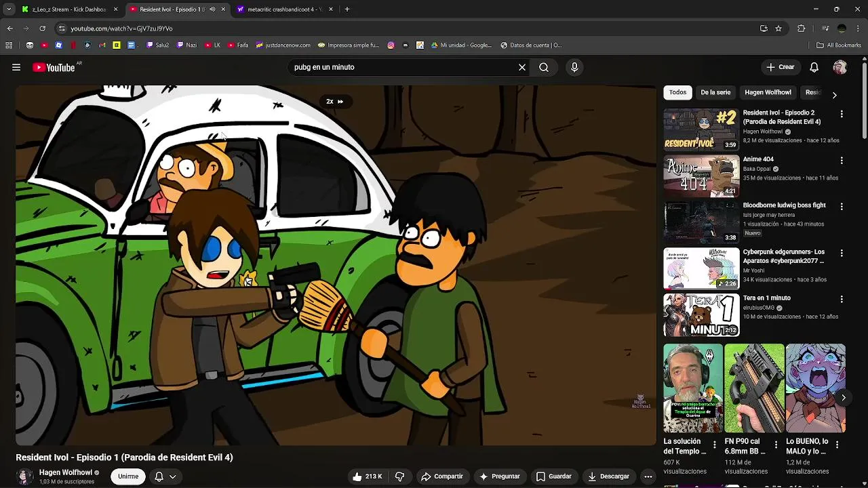Open Chrome three-dot menu
The height and width of the screenshot is (488, 868).
[858, 28]
